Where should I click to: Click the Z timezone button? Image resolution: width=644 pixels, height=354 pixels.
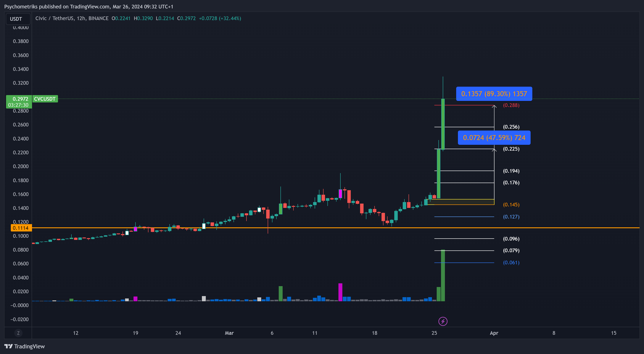[18, 333]
